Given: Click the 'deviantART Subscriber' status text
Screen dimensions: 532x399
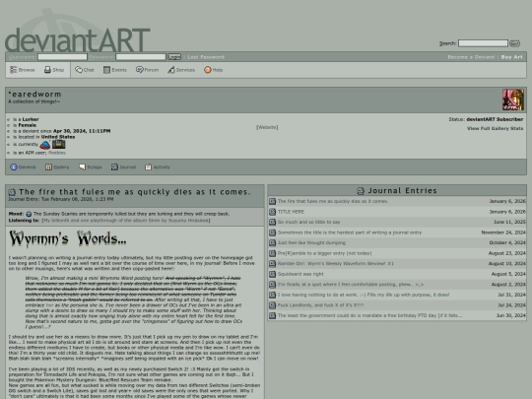Looking at the screenshot, I should [x=495, y=119].
